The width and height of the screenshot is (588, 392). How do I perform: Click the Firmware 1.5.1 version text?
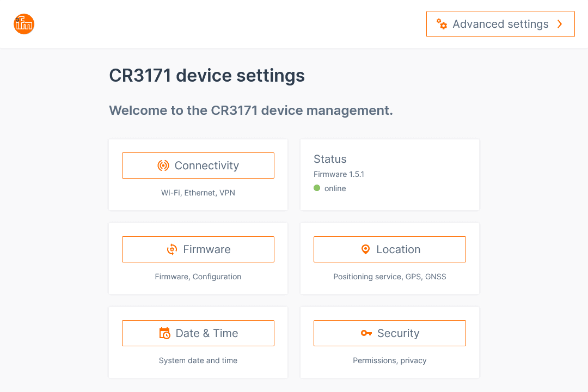tap(339, 174)
